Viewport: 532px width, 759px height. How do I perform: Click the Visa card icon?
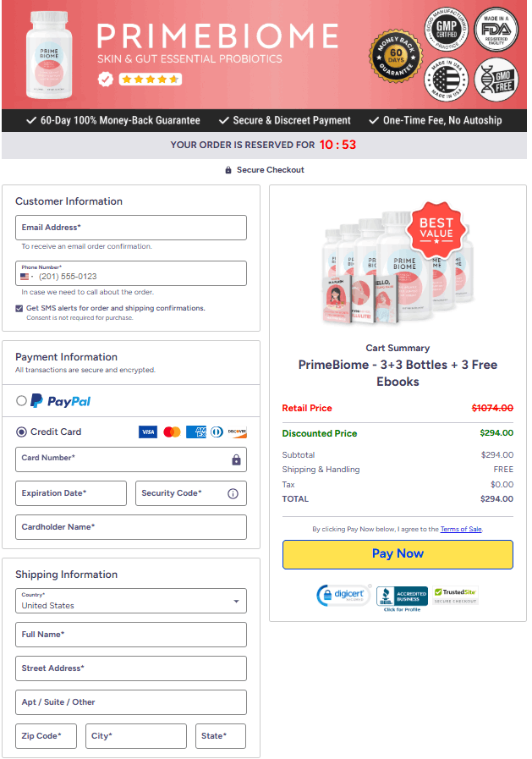(x=148, y=432)
